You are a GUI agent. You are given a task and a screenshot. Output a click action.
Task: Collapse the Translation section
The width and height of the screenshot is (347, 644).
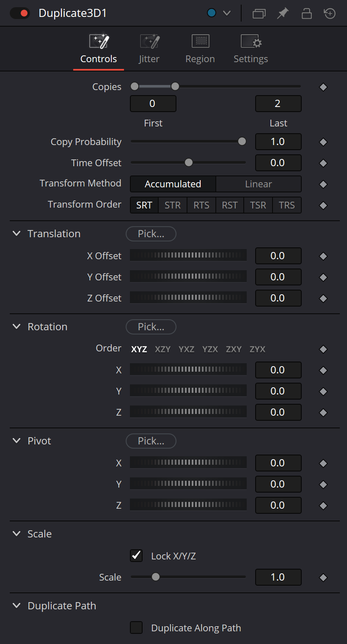click(17, 233)
